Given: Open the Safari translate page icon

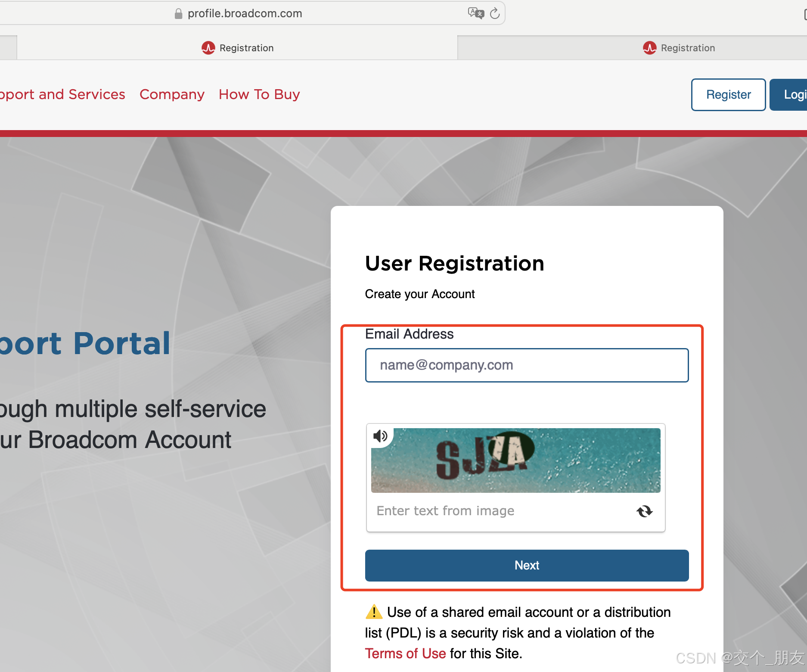Looking at the screenshot, I should click(476, 13).
